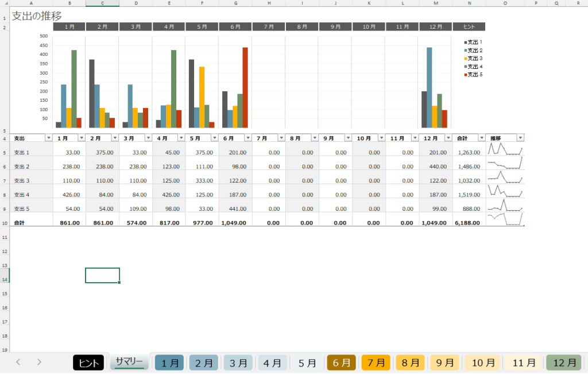Open the 1月 column filter dropdown
588x374 pixels.
click(x=82, y=138)
